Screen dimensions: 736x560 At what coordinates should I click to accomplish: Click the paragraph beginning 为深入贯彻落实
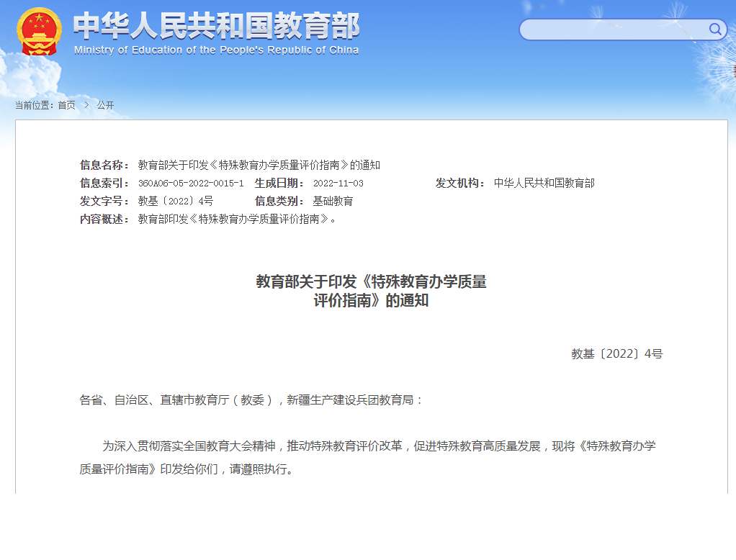click(367, 457)
